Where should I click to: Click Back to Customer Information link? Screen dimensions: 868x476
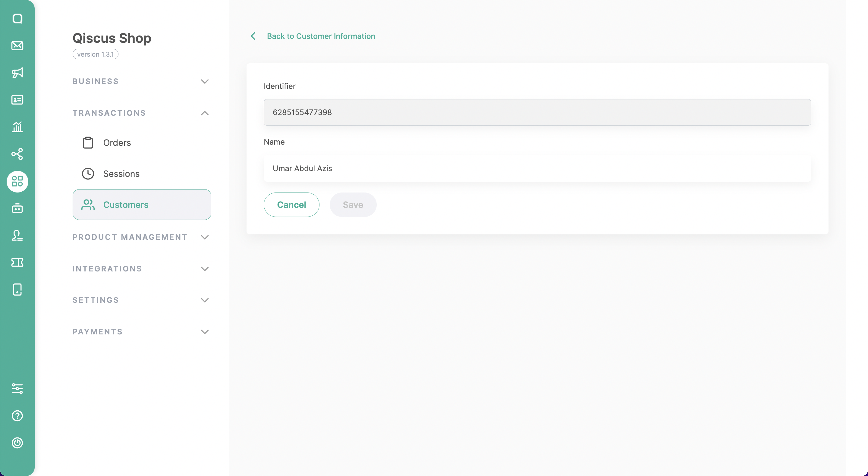point(320,36)
